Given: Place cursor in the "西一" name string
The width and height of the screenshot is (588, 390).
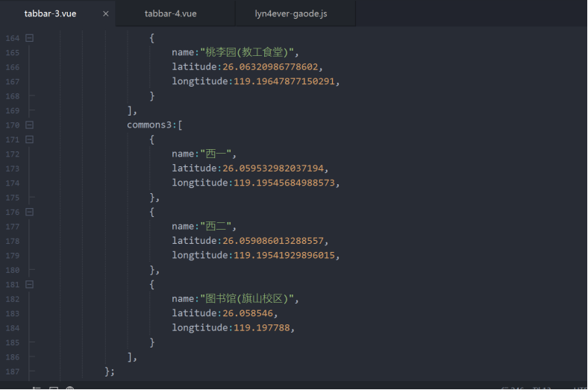Looking at the screenshot, I should 217,154.
